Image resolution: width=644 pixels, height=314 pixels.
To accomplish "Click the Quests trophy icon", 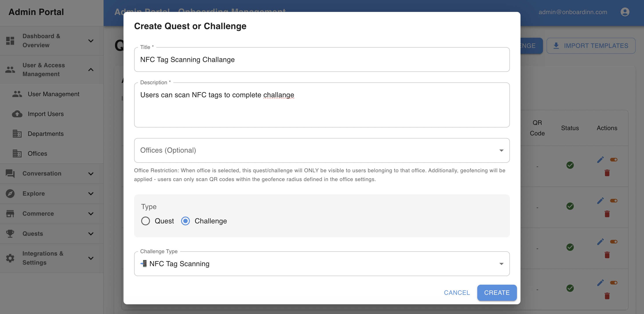I will (x=10, y=234).
